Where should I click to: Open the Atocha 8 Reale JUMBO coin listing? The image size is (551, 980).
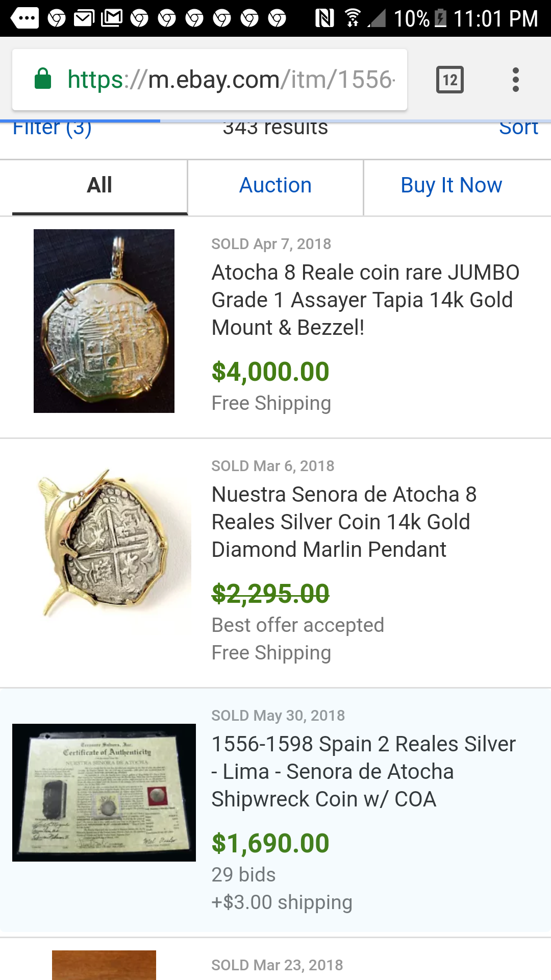(365, 300)
